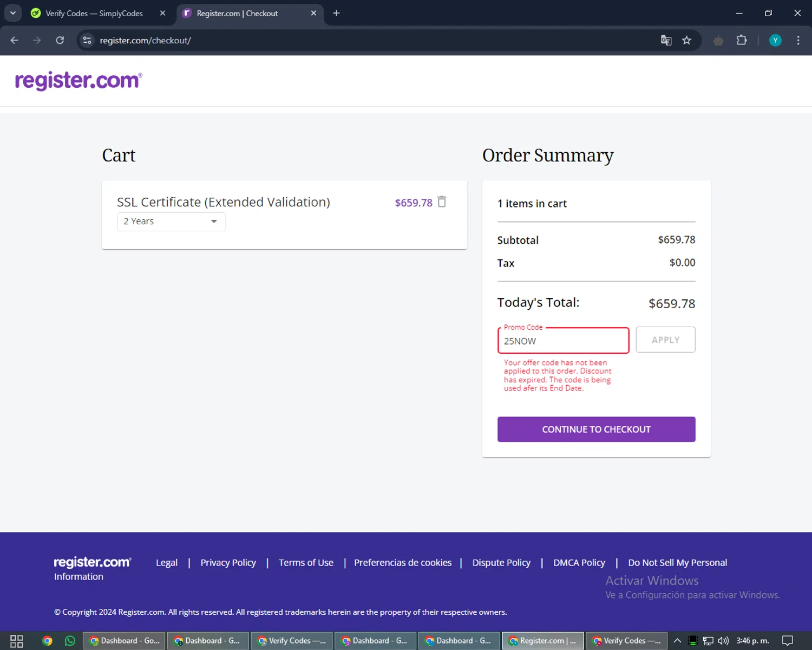Image resolution: width=812 pixels, height=650 pixels.
Task: Open Preferencias de cookies link
Action: [403, 563]
